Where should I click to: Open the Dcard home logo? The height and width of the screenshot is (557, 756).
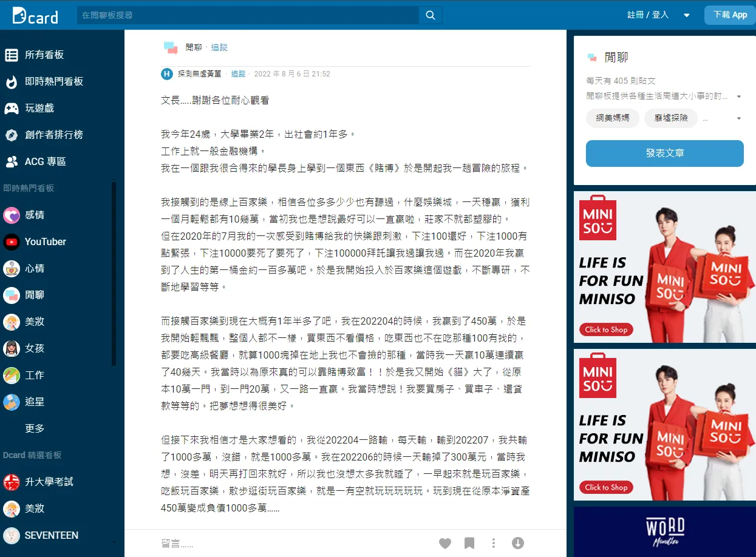coord(35,16)
